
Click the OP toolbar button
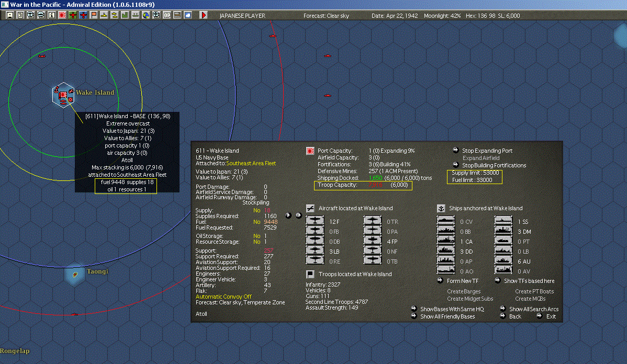pos(167,15)
